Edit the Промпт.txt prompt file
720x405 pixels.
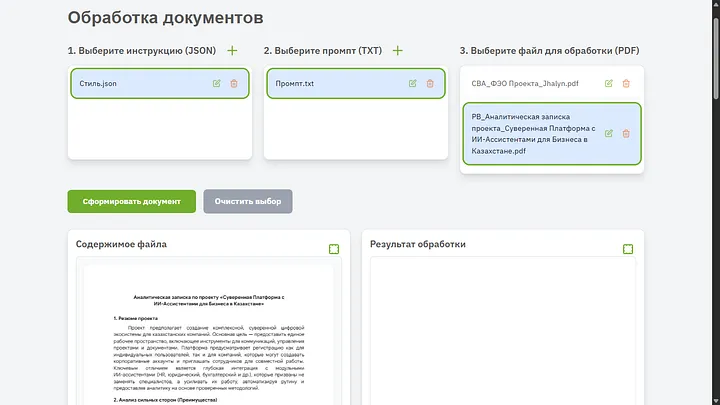pos(413,84)
